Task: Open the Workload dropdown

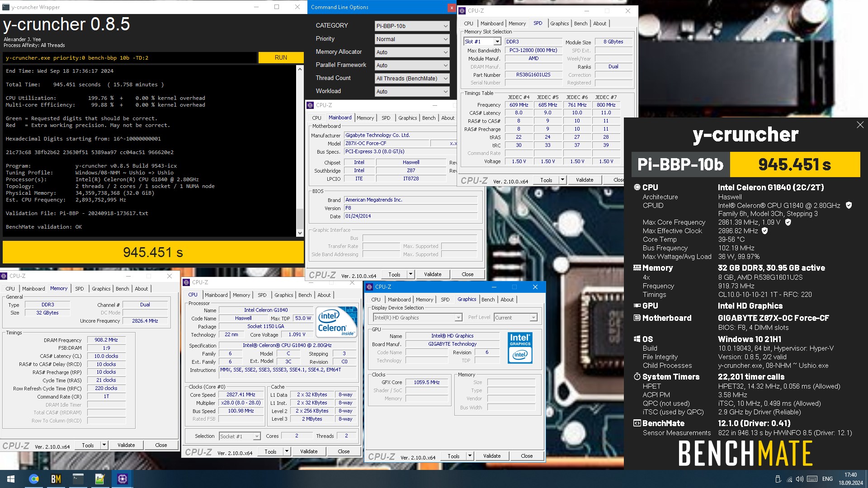Action: (412, 92)
